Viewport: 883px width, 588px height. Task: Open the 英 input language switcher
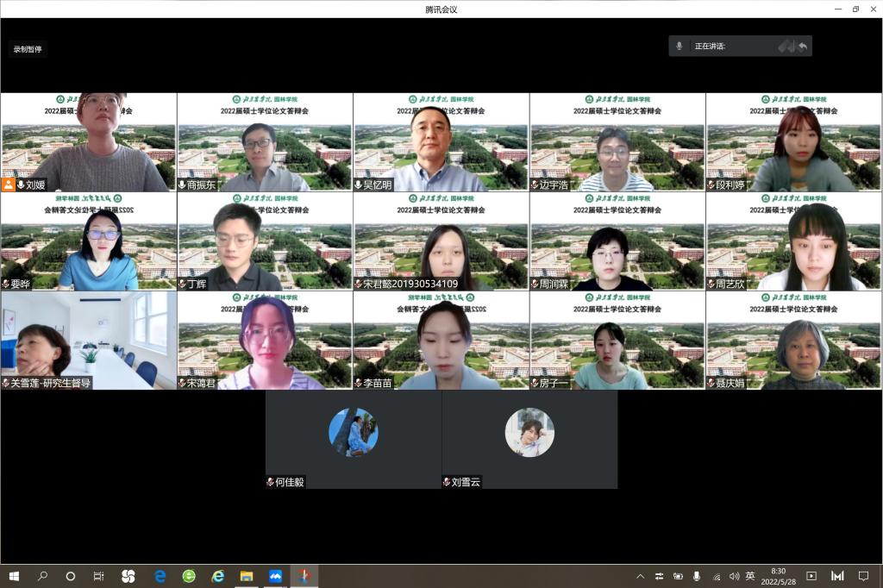(750, 576)
